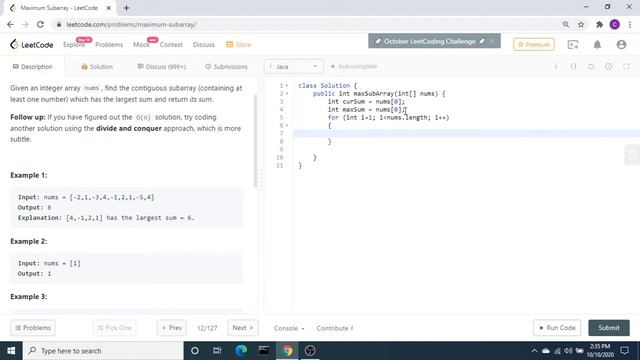This screenshot has width=640, height=360.
Task: Collapse the for-loop block fold on line 6
Action: pyautogui.click(x=287, y=126)
